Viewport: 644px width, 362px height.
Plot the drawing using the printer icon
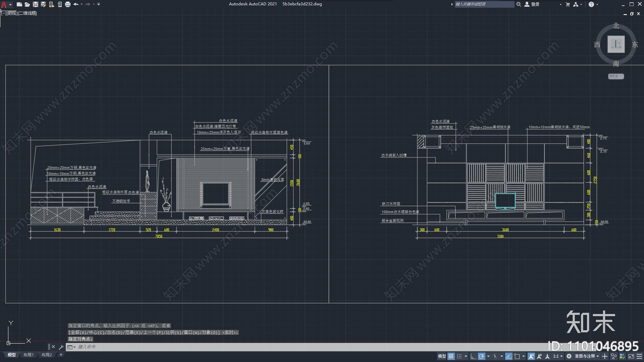coord(68,4)
